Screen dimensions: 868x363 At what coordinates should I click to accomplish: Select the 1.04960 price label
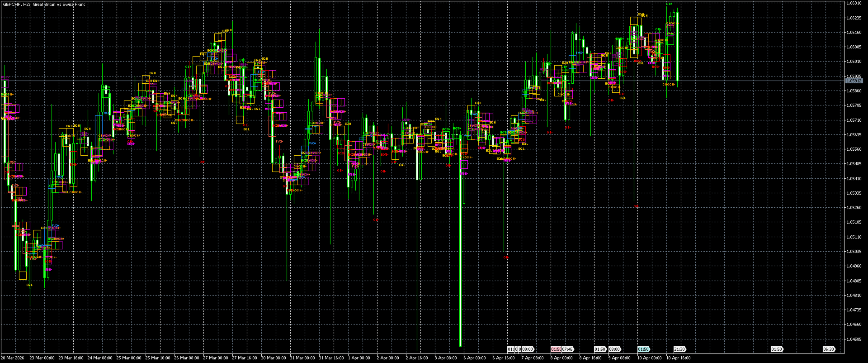[854, 266]
